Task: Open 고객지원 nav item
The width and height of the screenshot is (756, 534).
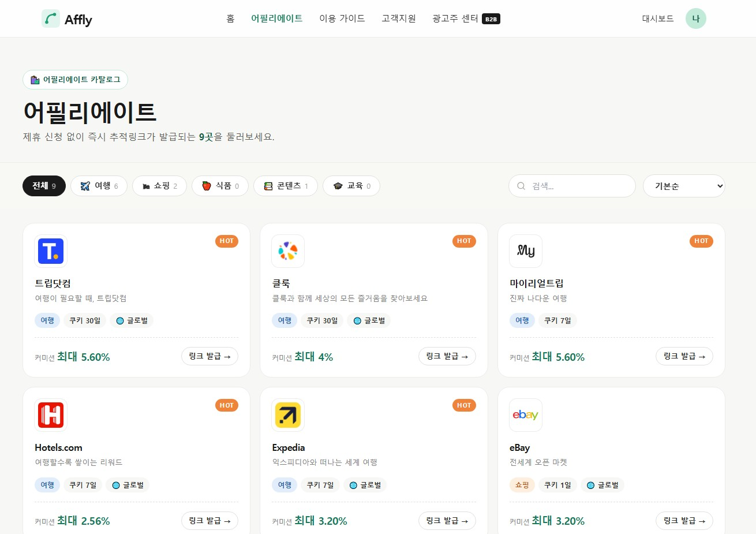Action: 399,18
